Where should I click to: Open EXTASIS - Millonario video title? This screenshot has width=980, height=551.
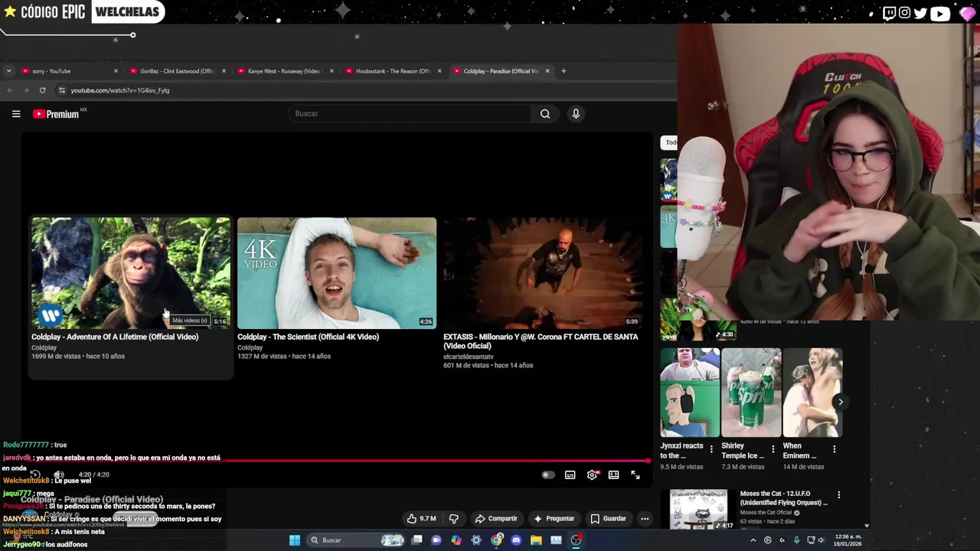pyautogui.click(x=541, y=341)
